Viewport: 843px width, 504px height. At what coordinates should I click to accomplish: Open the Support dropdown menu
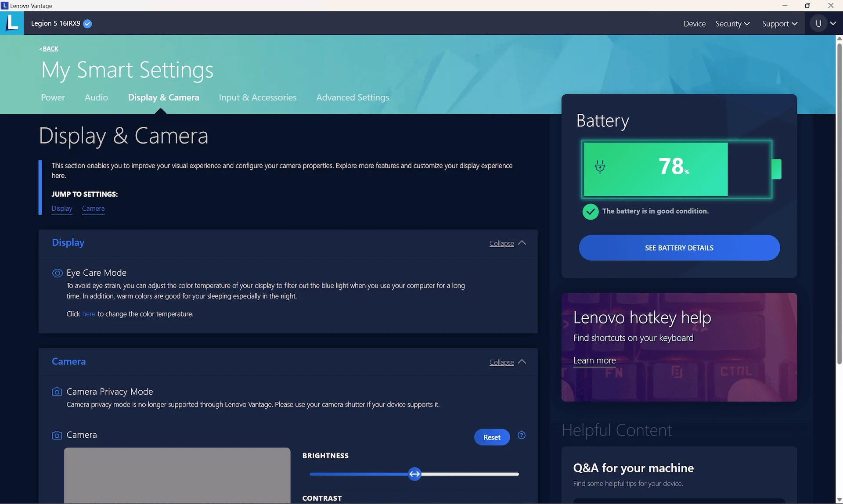tap(780, 24)
